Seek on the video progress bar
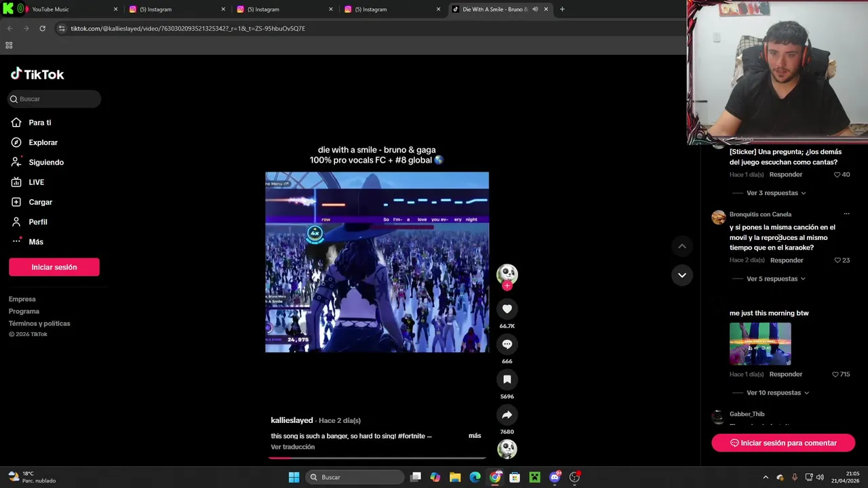 coord(377,458)
